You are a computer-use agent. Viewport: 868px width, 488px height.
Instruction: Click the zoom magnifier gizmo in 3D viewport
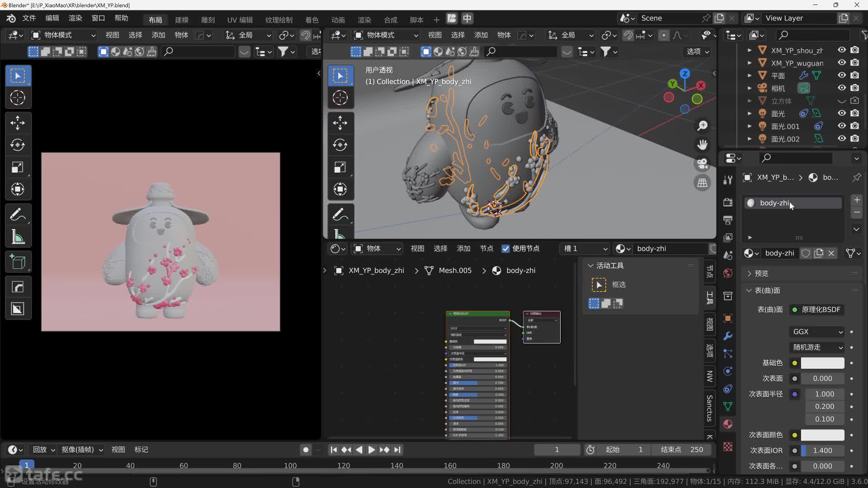702,126
